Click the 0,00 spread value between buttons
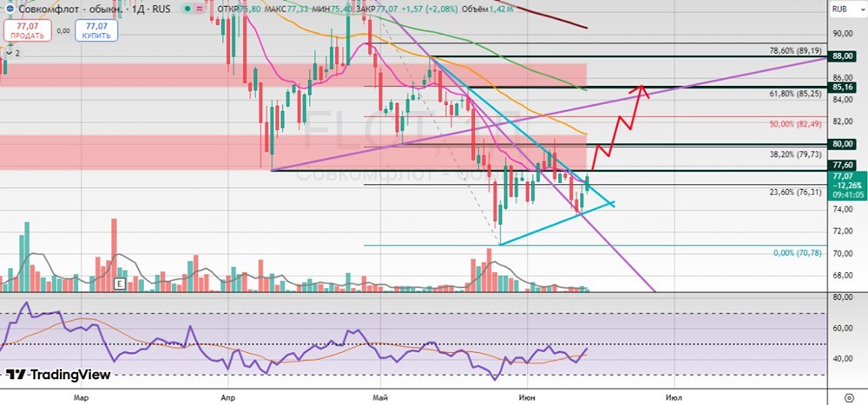 pos(63,31)
